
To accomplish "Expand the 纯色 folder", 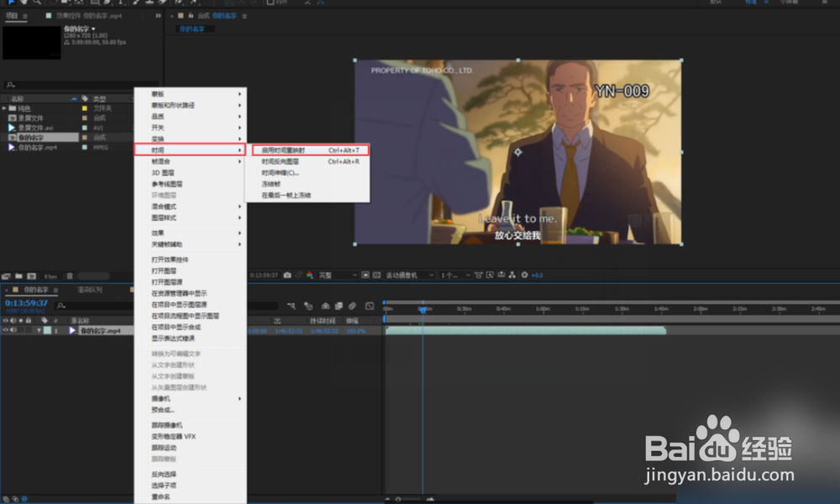I will (4, 108).
